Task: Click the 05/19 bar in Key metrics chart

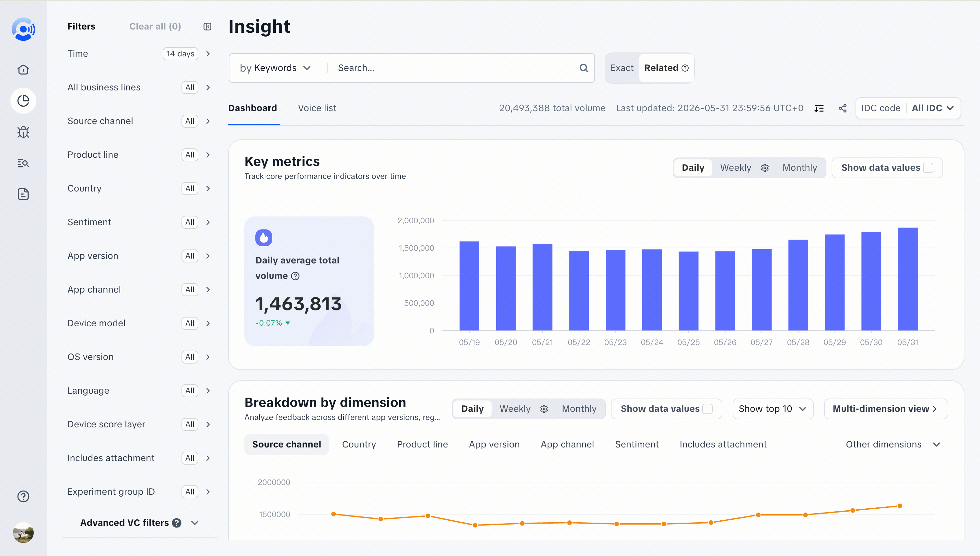Action: tap(469, 286)
